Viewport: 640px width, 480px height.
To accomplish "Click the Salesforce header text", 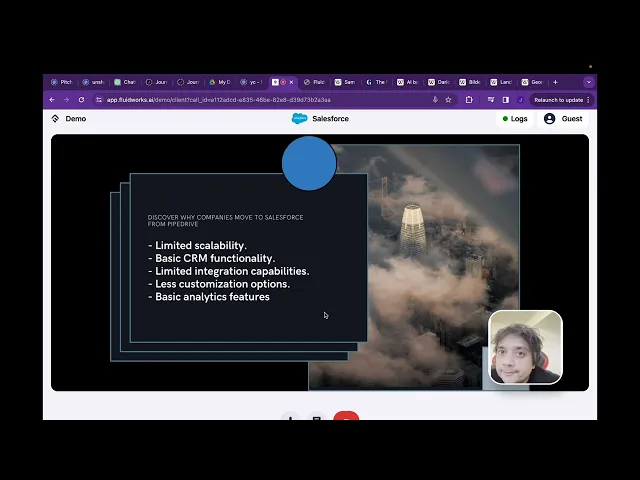I will tap(331, 119).
